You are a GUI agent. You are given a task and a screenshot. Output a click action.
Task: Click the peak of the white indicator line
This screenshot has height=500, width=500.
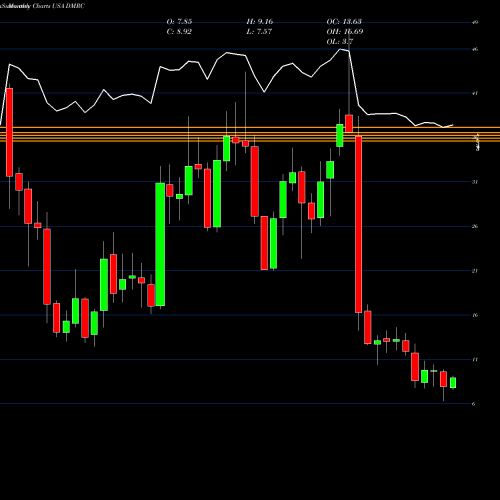[x=341, y=49]
